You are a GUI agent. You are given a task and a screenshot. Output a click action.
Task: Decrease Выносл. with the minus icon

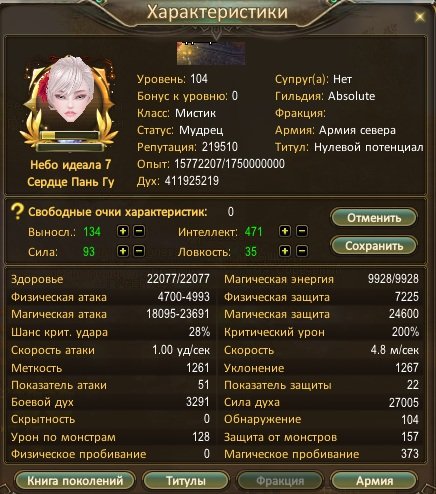(x=139, y=231)
